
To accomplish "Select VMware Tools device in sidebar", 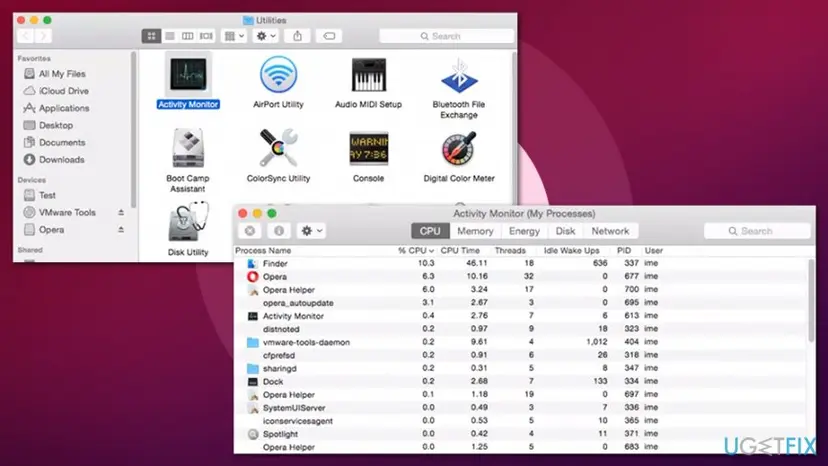I will (67, 212).
